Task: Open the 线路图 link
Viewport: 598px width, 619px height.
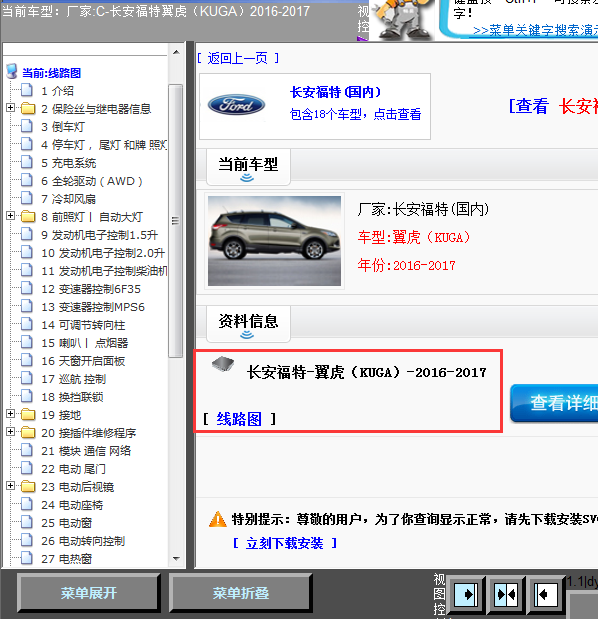Action: 239,419
